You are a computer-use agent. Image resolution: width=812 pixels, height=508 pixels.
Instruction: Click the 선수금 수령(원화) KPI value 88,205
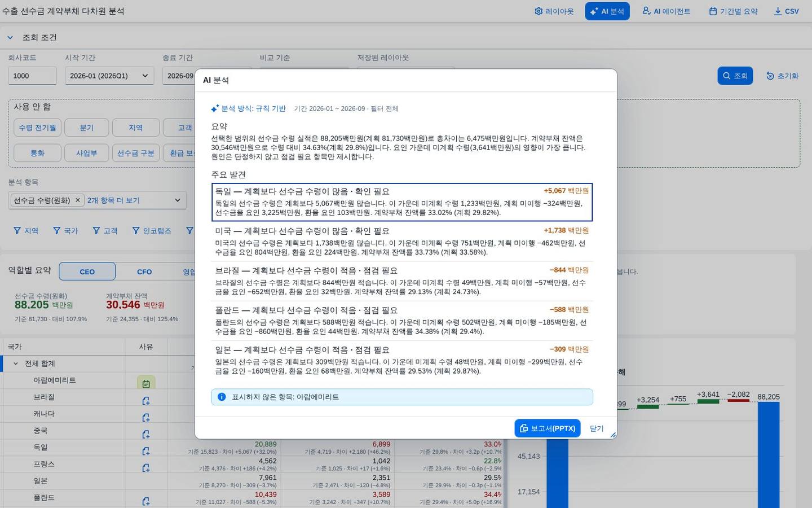pyautogui.click(x=32, y=305)
